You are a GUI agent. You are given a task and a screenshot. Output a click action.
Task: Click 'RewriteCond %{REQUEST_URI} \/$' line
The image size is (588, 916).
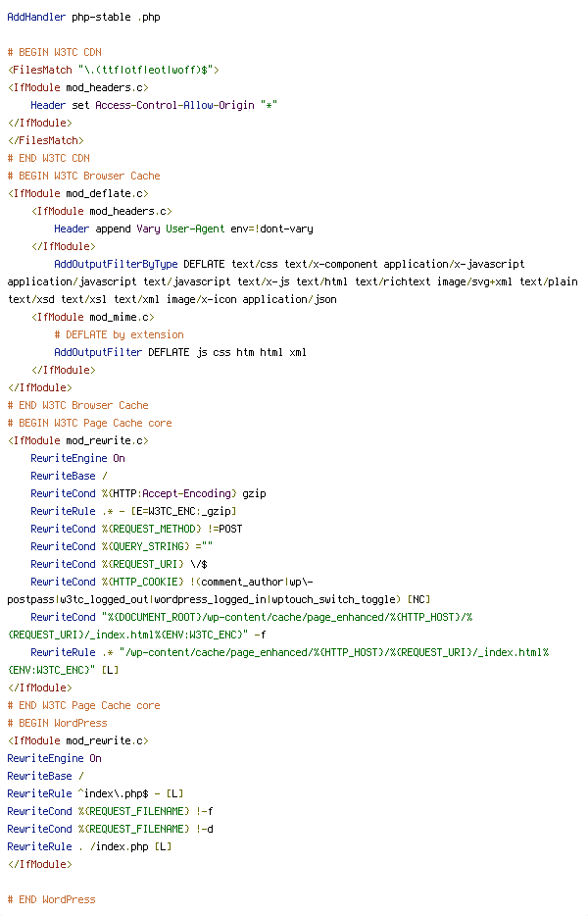(119, 564)
